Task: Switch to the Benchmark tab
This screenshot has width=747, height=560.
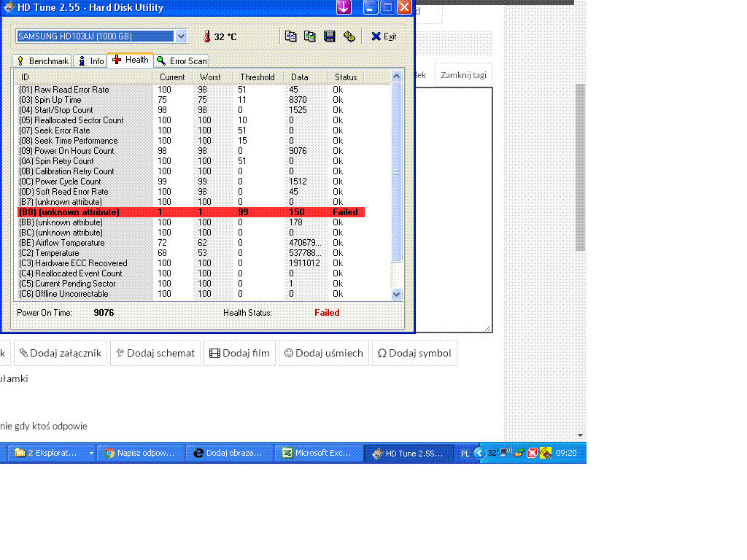Action: pos(43,61)
